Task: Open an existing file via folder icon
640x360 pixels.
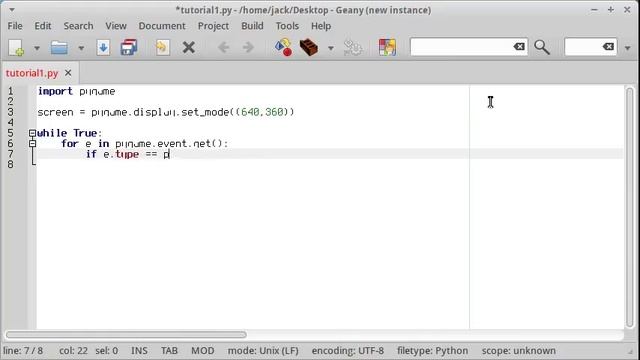Action: 59,48
